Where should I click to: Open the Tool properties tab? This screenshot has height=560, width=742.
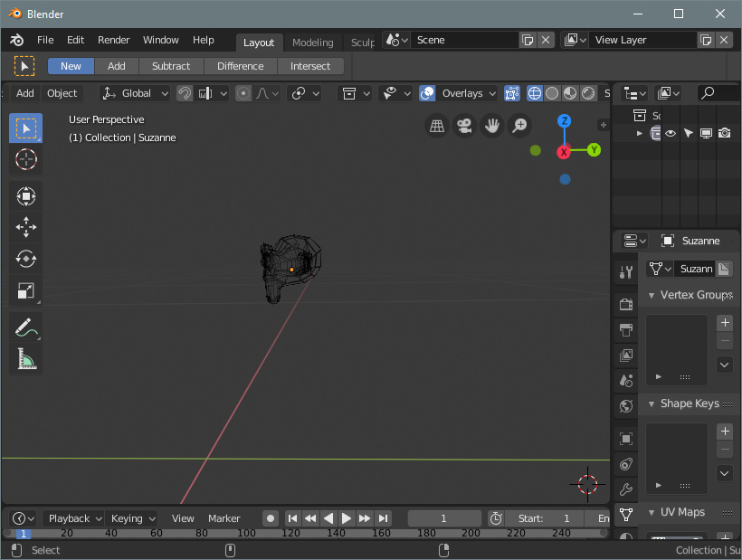pyautogui.click(x=626, y=272)
